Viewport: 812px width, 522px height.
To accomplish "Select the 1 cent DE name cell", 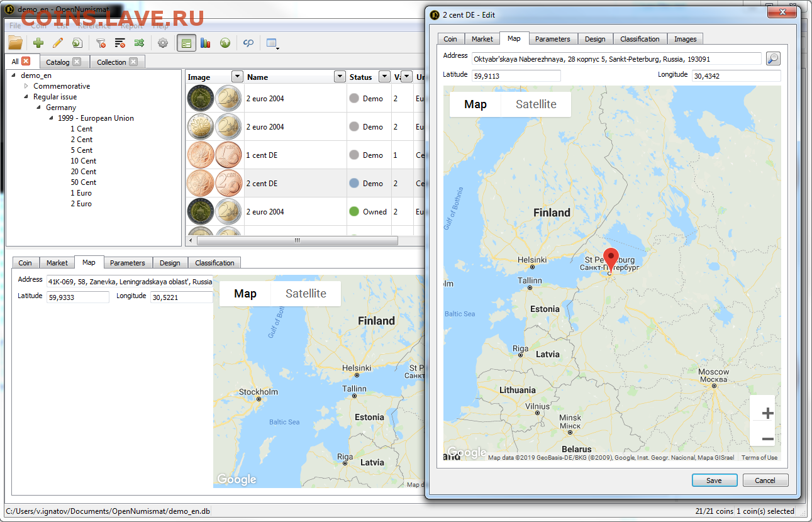I will click(295, 155).
